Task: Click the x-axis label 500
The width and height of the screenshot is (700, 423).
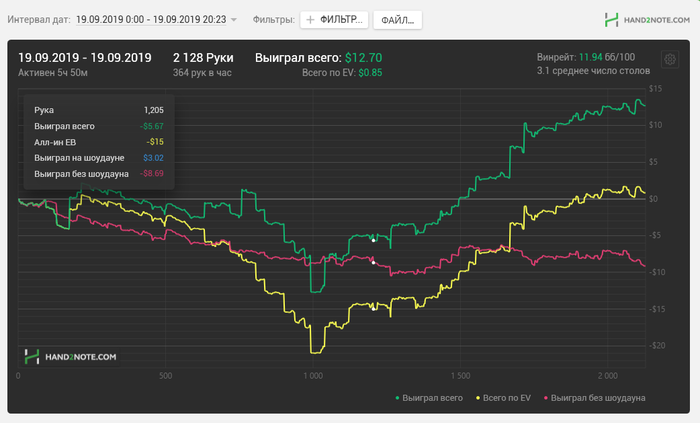Action: (165, 376)
